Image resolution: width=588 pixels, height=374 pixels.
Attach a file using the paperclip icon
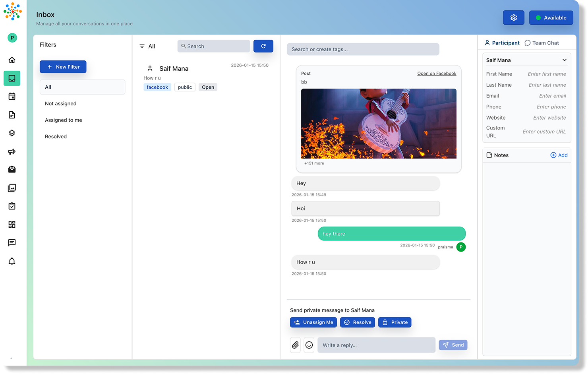pyautogui.click(x=295, y=345)
